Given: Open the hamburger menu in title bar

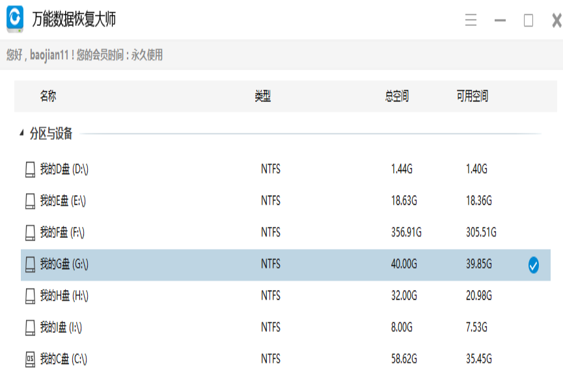Looking at the screenshot, I should pyautogui.click(x=471, y=20).
